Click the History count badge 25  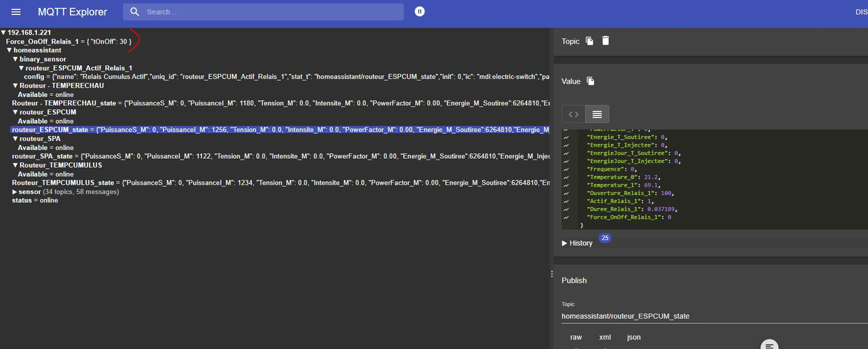pos(605,238)
